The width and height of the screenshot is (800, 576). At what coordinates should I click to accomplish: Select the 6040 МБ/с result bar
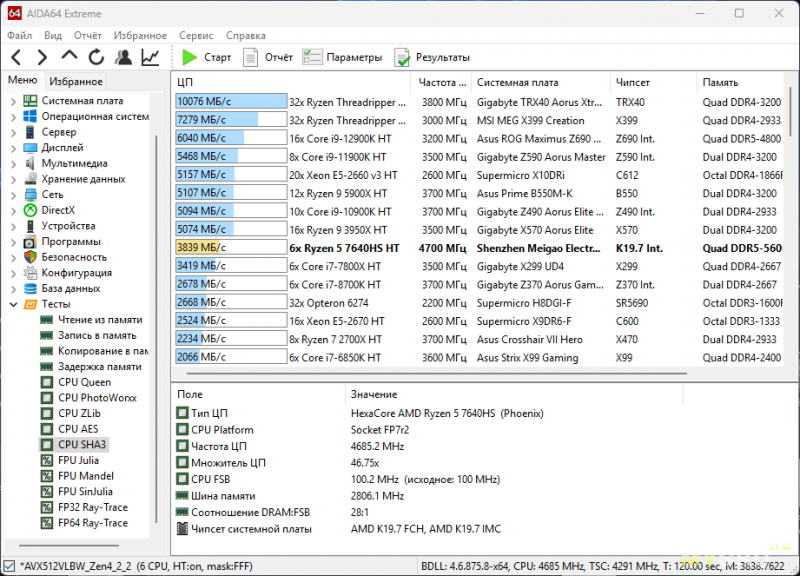(x=231, y=138)
